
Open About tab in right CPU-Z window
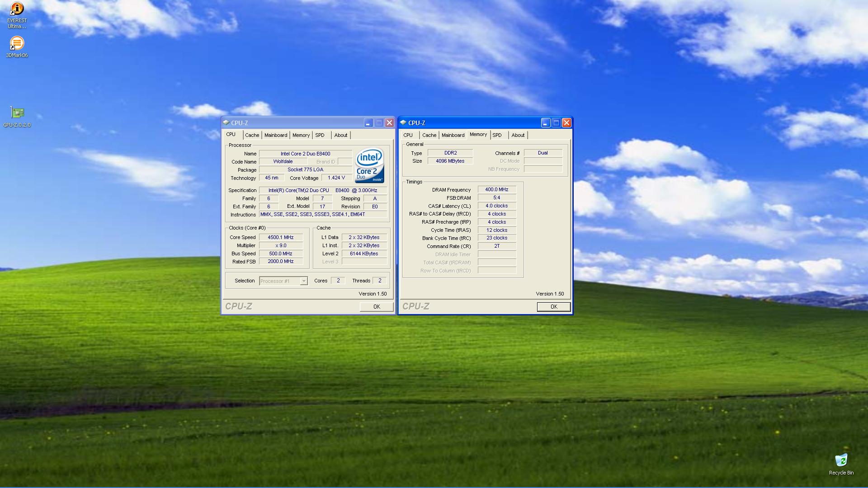[518, 135]
